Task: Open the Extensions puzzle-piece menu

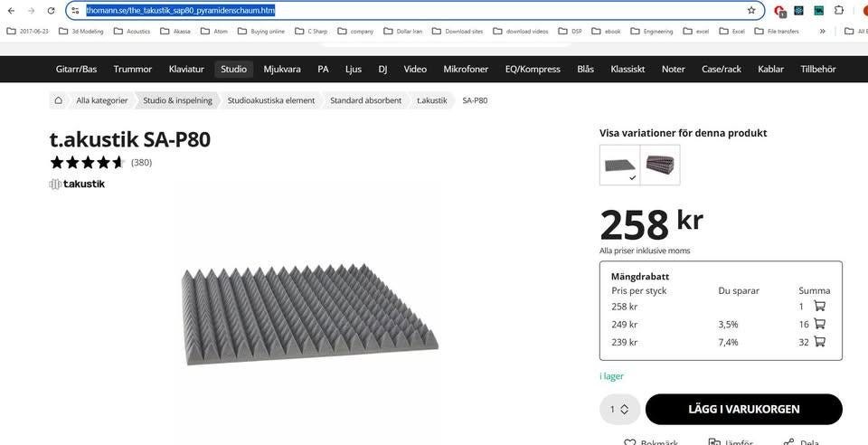Action: [839, 11]
